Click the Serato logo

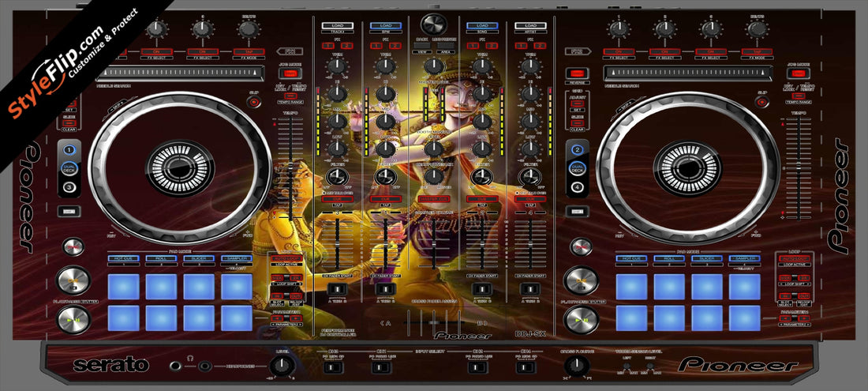pyautogui.click(x=110, y=365)
